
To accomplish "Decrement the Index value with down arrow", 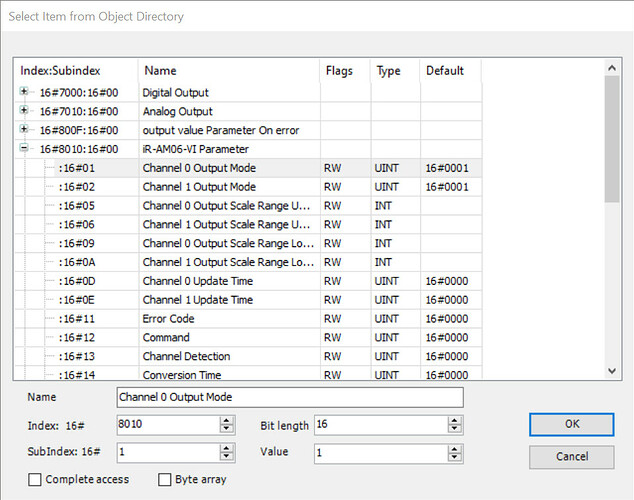I will (226, 429).
